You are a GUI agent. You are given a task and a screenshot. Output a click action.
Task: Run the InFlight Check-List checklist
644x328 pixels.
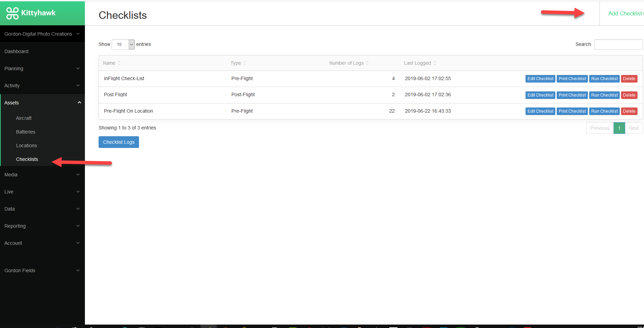tap(604, 79)
